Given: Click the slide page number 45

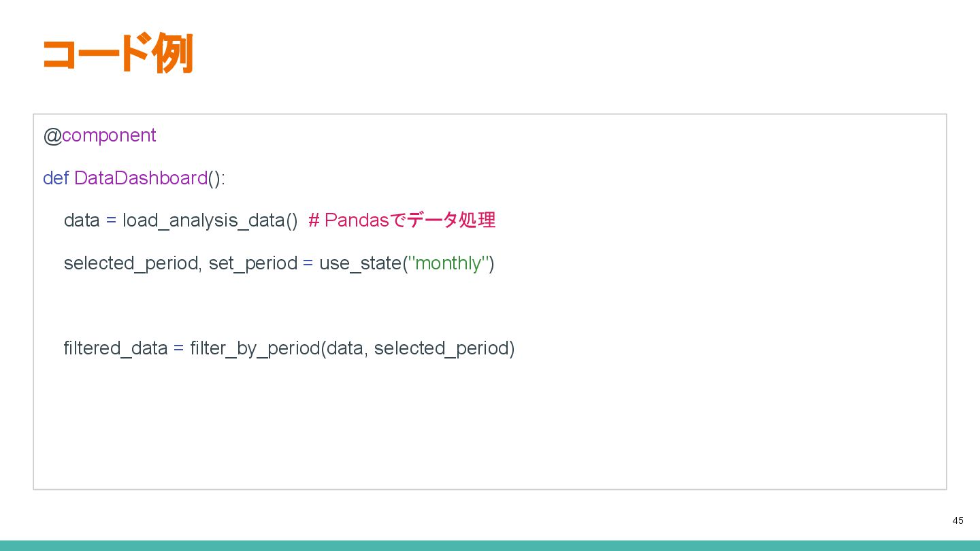Looking at the screenshot, I should pyautogui.click(x=958, y=520).
